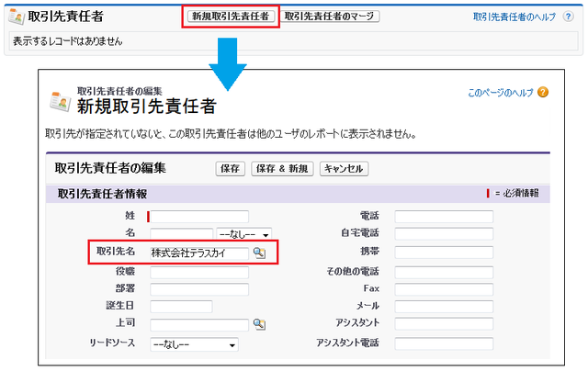The image size is (588, 371).
Task: Click the 取引先名 field containing 株式会社テラスカイ
Action: point(199,253)
